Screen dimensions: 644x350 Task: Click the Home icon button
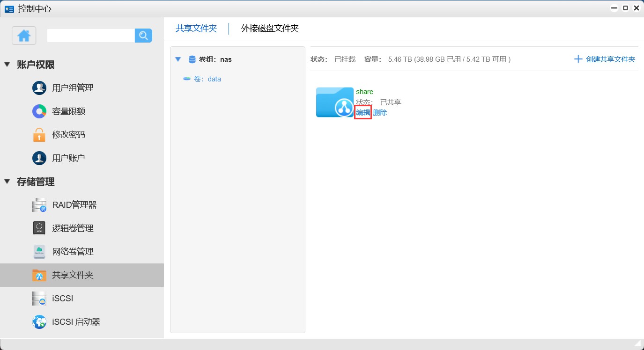[x=24, y=36]
